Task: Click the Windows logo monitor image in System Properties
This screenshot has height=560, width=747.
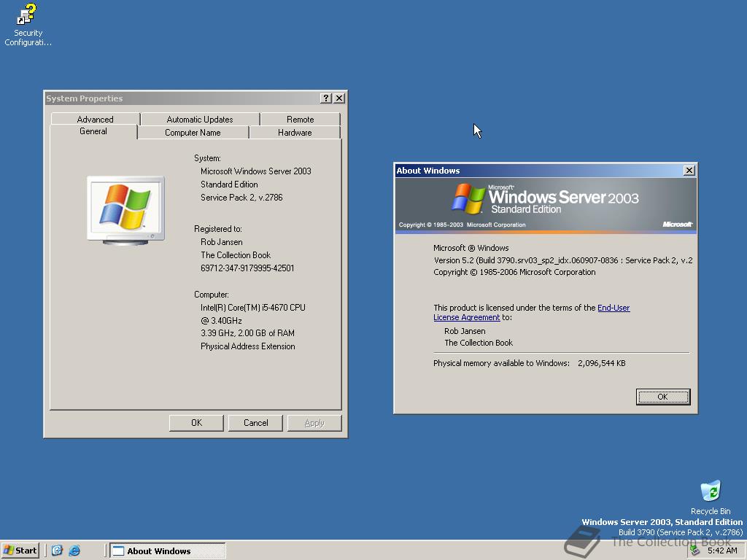Action: 125,210
